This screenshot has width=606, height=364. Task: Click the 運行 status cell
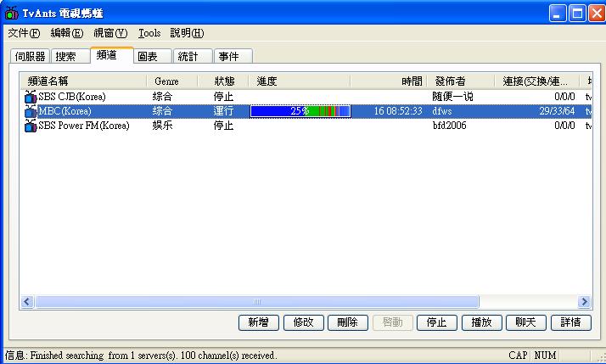point(223,111)
